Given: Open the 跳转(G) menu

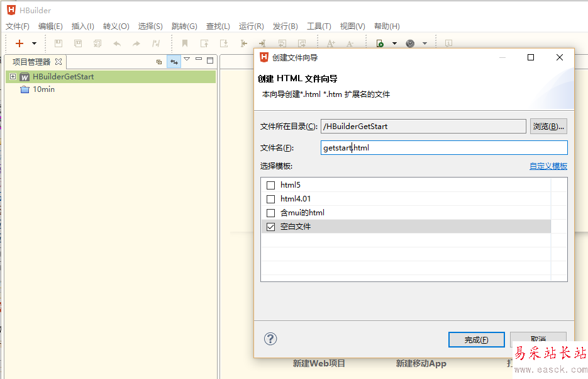Looking at the screenshot, I should (184, 26).
